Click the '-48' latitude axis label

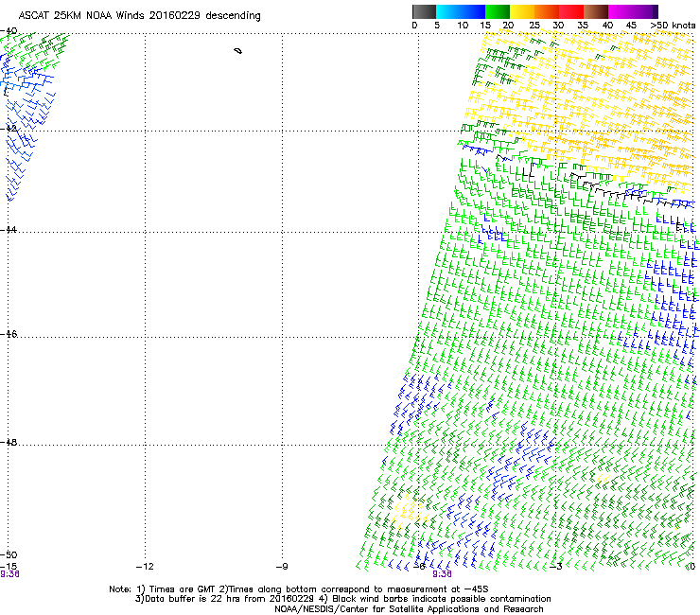coord(9,442)
